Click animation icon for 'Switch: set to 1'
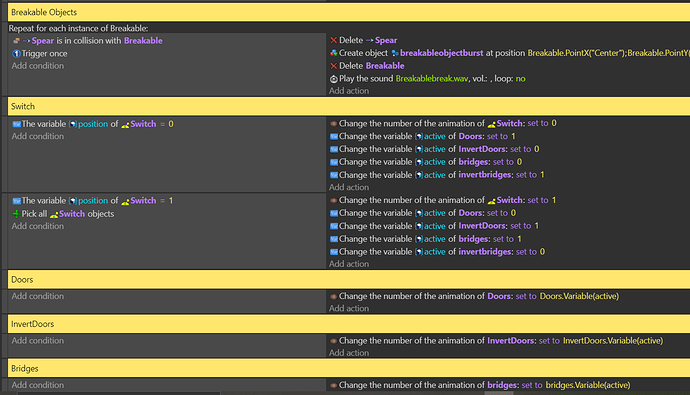Image resolution: width=690 pixels, height=395 pixels. coord(334,200)
